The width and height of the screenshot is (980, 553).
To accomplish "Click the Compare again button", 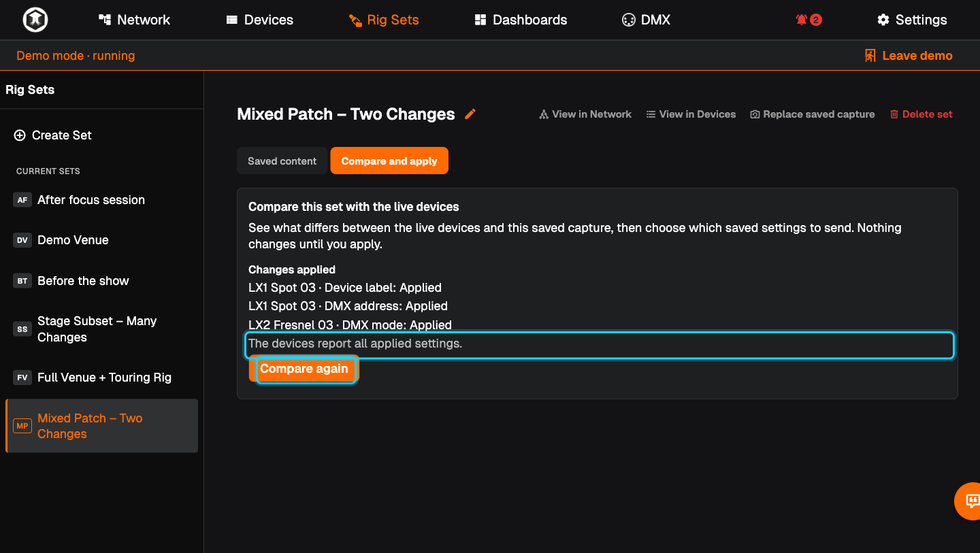I will click(304, 369).
